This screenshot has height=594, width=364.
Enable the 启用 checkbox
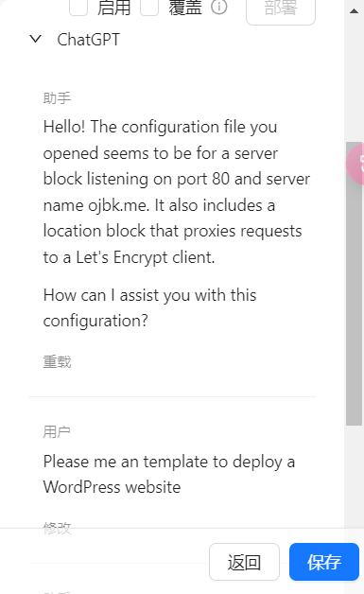pos(78,8)
